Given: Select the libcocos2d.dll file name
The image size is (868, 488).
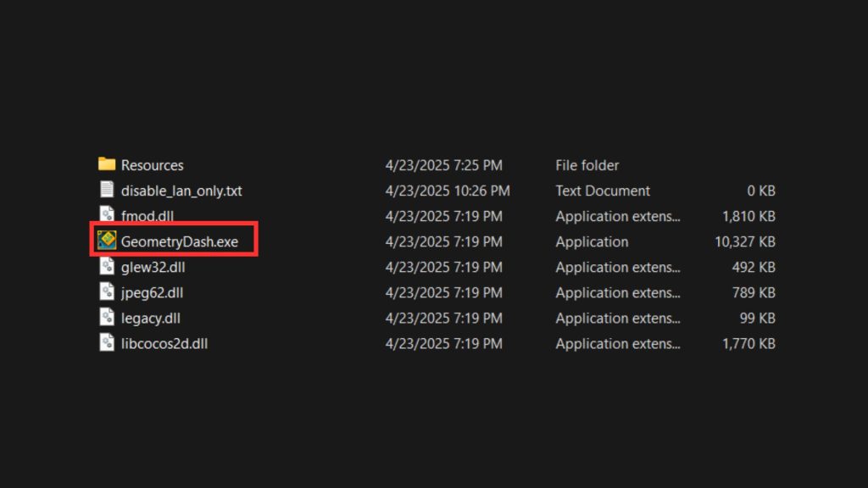Looking at the screenshot, I should pos(164,343).
